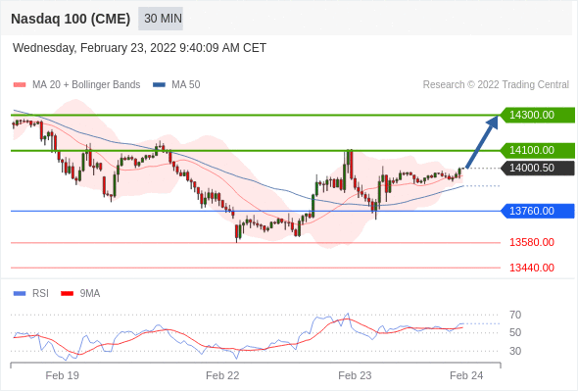Screen dimensions: 578x392
Task: Click the red 9MA legend swatch
Action: click(x=67, y=294)
